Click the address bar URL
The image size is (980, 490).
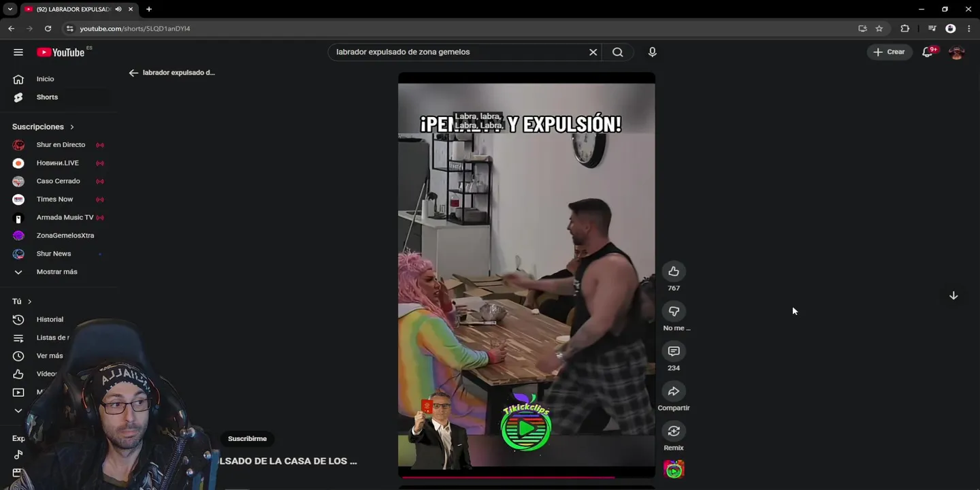point(135,29)
